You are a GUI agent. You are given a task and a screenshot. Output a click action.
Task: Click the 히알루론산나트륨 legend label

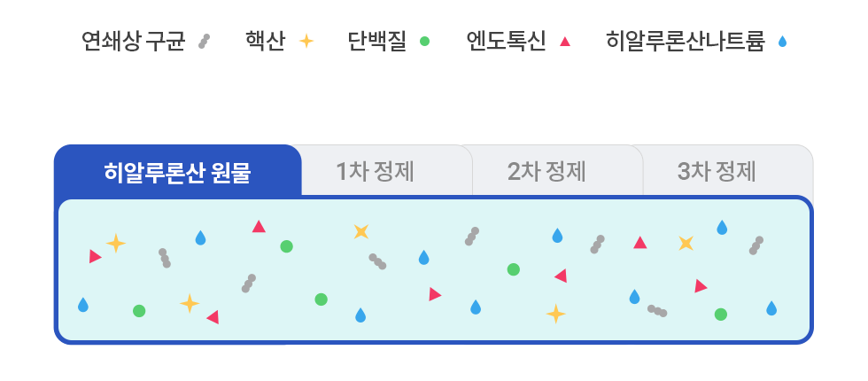coord(685,41)
